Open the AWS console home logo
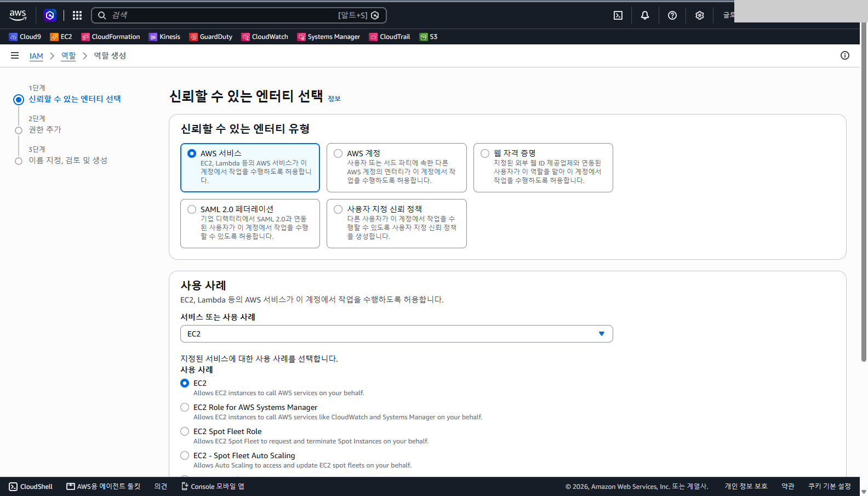 [18, 15]
